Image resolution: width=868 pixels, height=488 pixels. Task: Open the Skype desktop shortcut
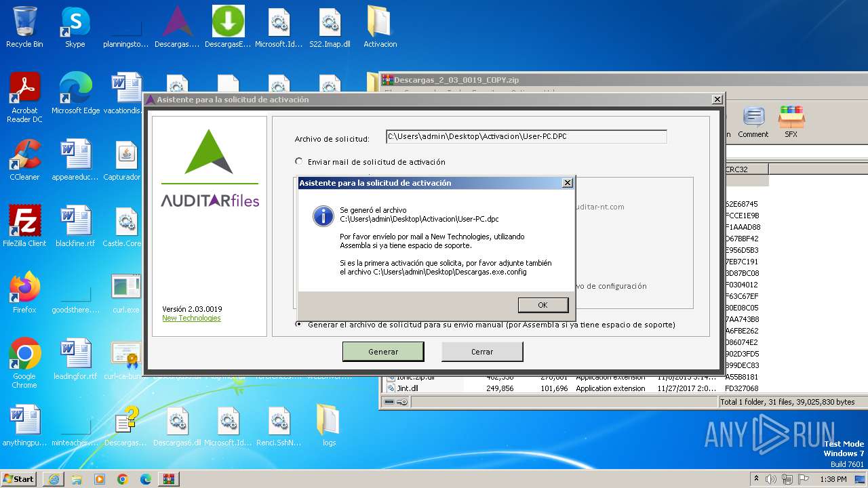click(x=75, y=28)
